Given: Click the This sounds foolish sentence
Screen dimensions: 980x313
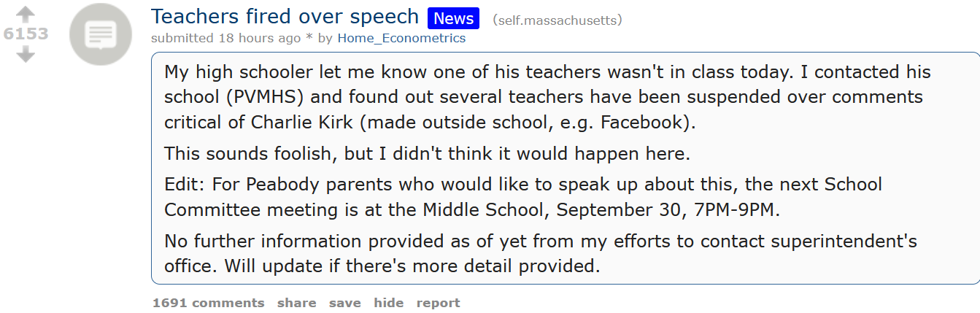Looking at the screenshot, I should [x=427, y=153].
